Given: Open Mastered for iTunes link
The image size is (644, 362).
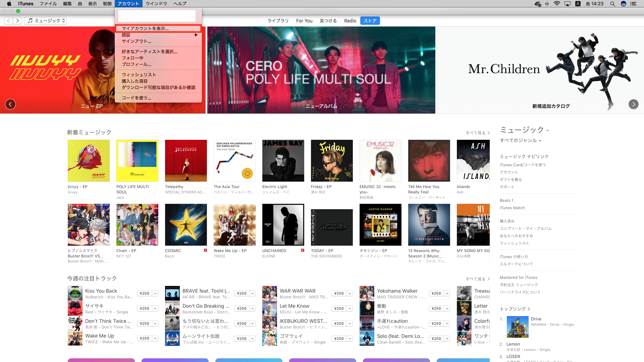Looking at the screenshot, I should pyautogui.click(x=519, y=278).
